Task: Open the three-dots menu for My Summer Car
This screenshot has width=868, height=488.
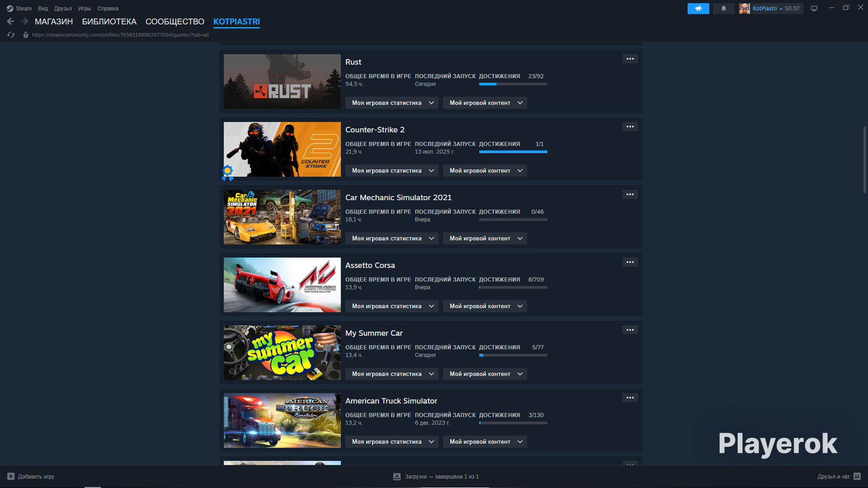Action: click(x=630, y=330)
